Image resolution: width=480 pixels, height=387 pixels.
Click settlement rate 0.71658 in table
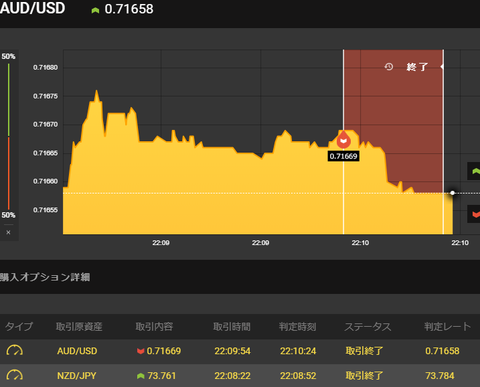point(442,351)
